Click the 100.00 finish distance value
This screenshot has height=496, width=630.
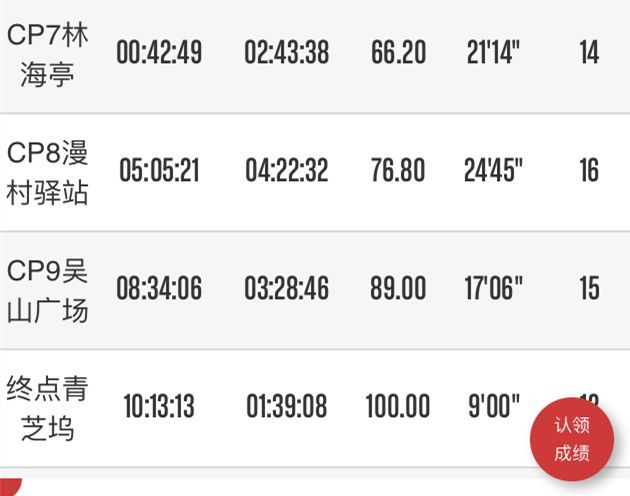coord(397,406)
